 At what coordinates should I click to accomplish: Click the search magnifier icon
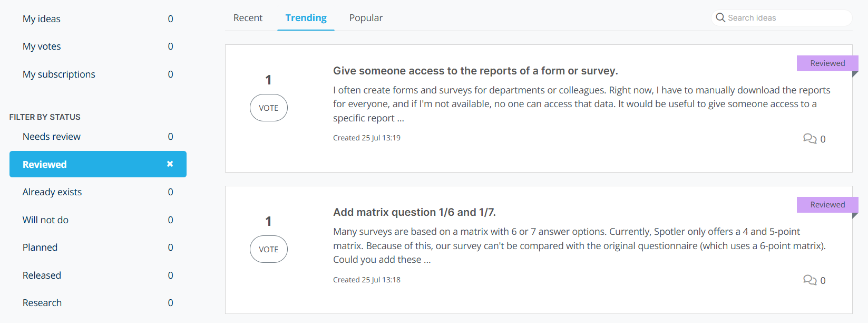click(720, 17)
